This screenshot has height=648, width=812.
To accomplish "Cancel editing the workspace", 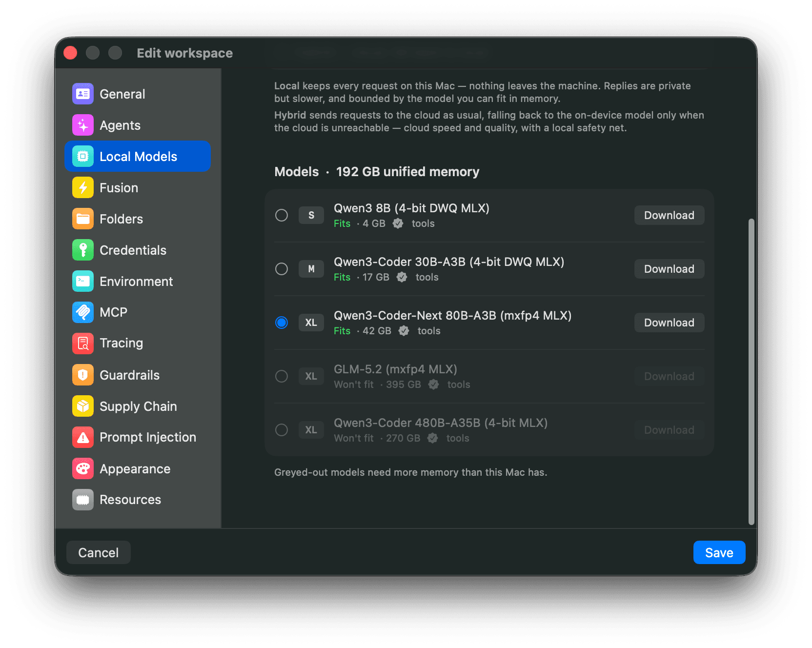I will click(x=99, y=552).
